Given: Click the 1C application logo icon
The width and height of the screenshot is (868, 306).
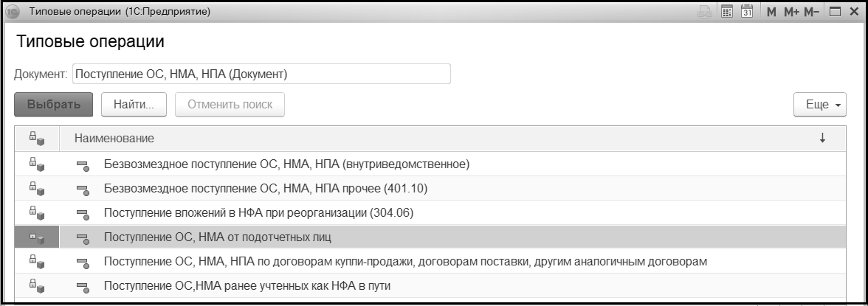Looking at the screenshot, I should pyautogui.click(x=13, y=12).
